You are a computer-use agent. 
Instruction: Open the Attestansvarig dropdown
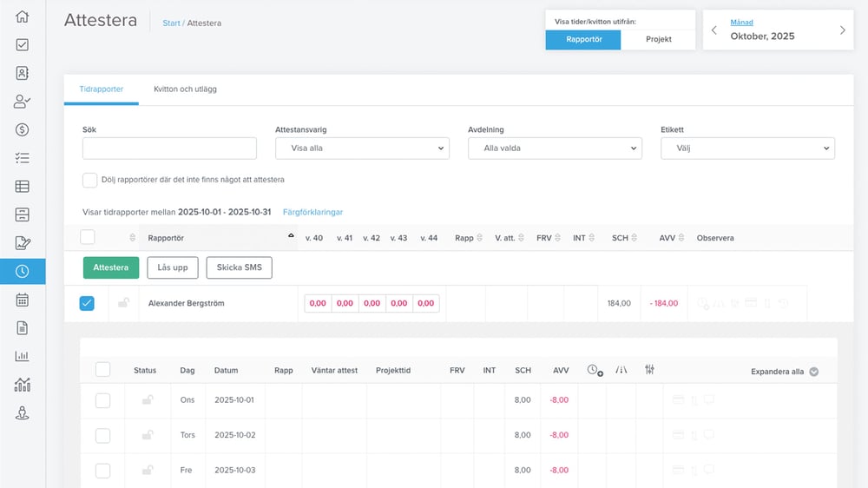[x=362, y=148]
